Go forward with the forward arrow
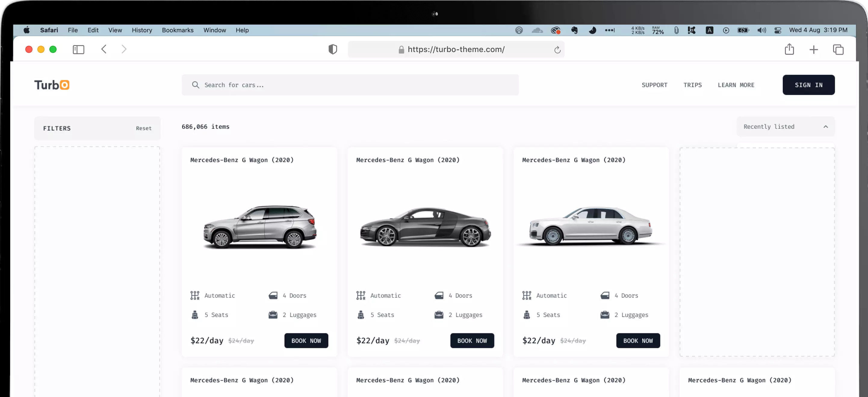 coord(124,50)
